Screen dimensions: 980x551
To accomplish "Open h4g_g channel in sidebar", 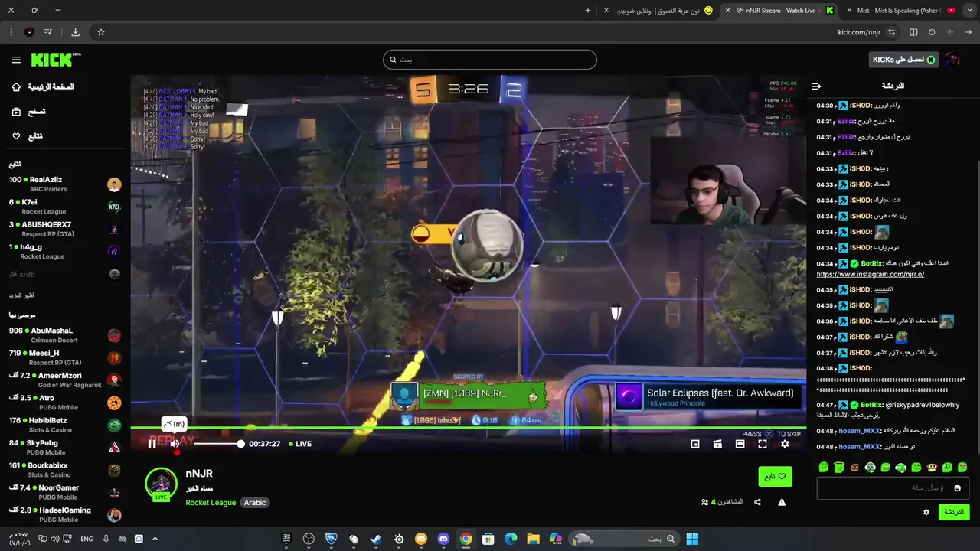I will coord(65,252).
